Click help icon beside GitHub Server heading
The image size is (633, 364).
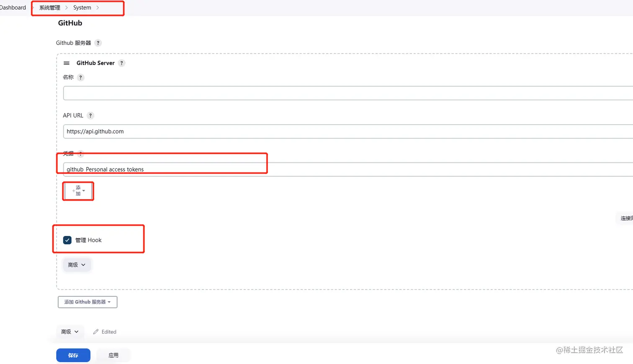pos(121,63)
